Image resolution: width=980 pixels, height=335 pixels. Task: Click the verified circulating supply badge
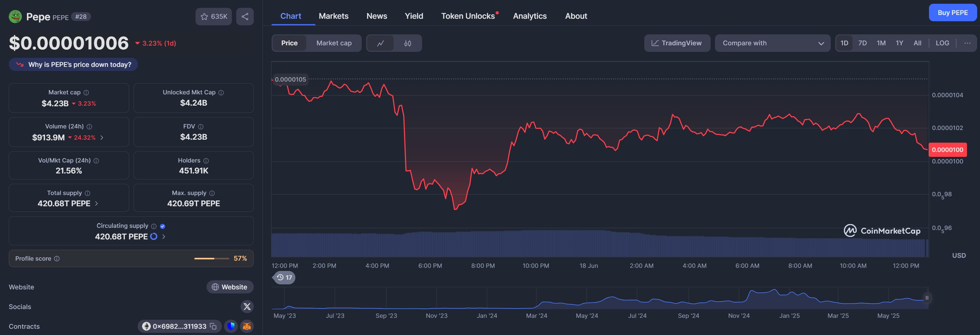[162, 226]
